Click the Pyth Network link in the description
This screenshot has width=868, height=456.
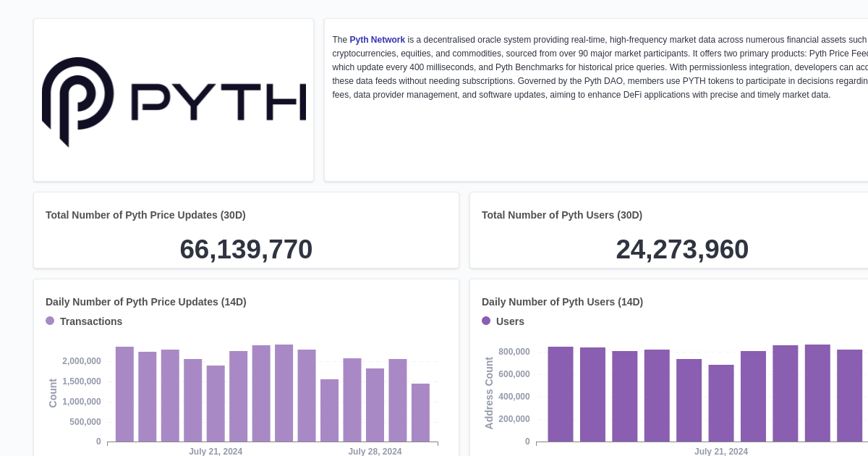tap(377, 40)
